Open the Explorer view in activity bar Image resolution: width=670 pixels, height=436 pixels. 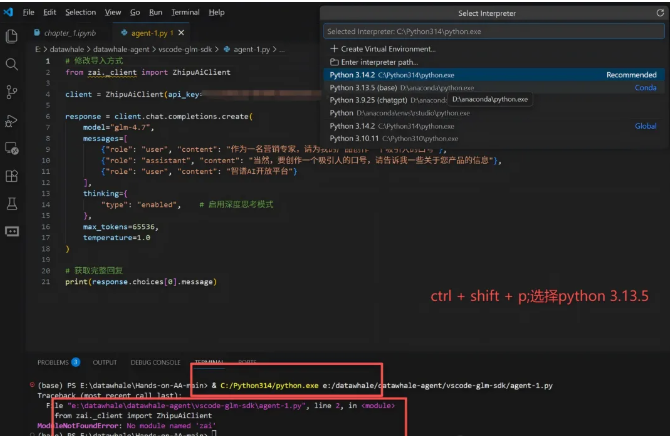12,36
